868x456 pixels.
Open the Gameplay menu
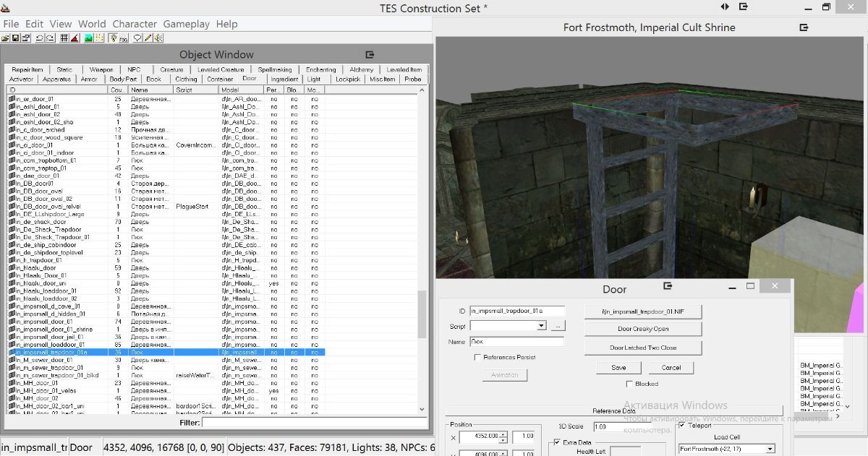point(186,24)
